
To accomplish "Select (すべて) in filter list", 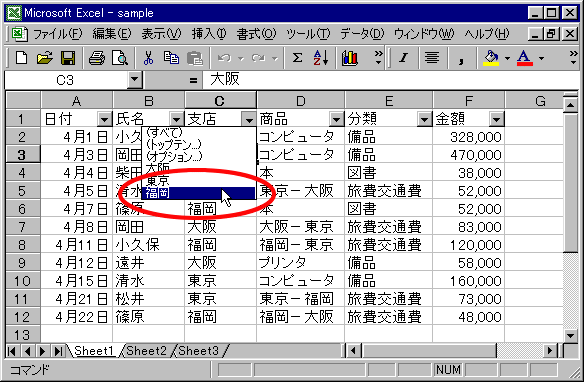I will 199,132.
